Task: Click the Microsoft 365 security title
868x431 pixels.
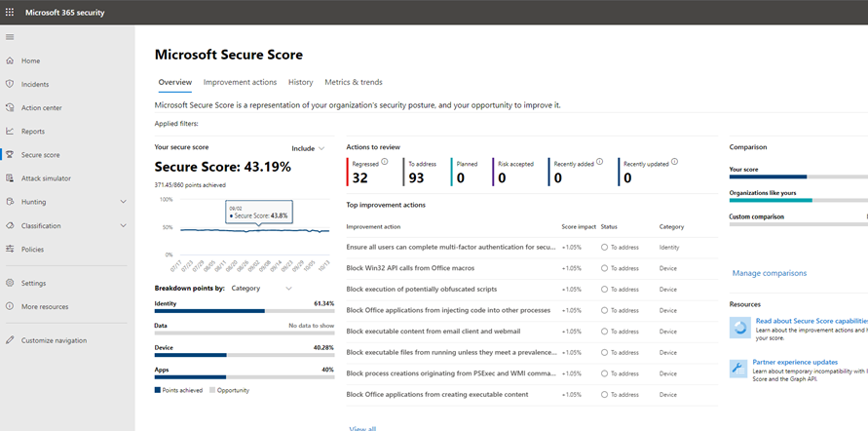Action: pos(64,12)
